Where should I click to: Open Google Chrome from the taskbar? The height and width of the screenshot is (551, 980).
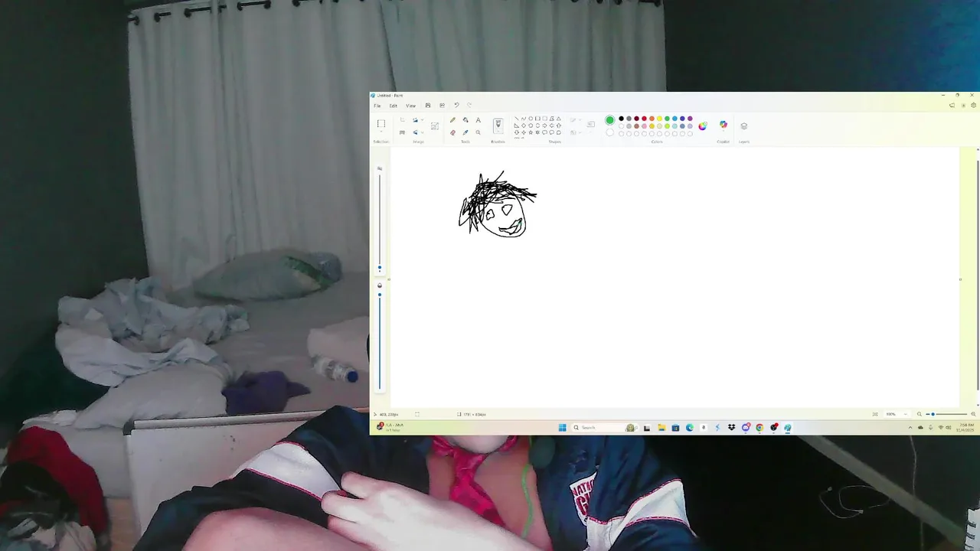(x=759, y=428)
